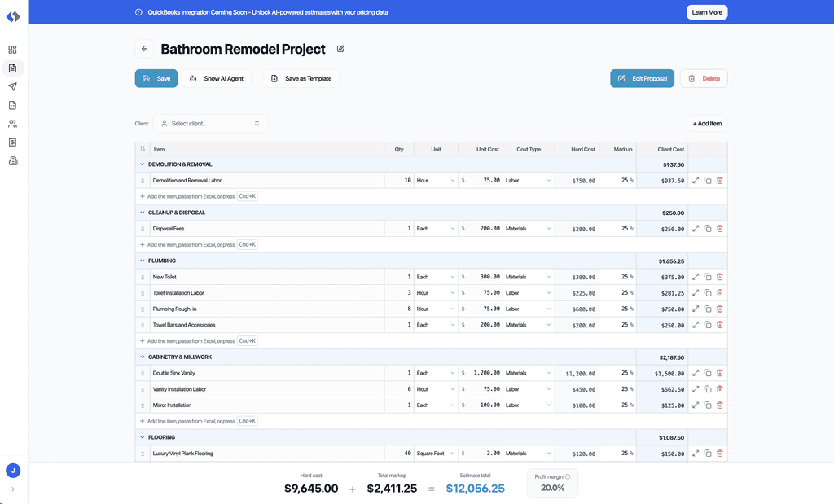Collapse the Plumbing section
This screenshot has width=834, height=504.
coord(142,261)
